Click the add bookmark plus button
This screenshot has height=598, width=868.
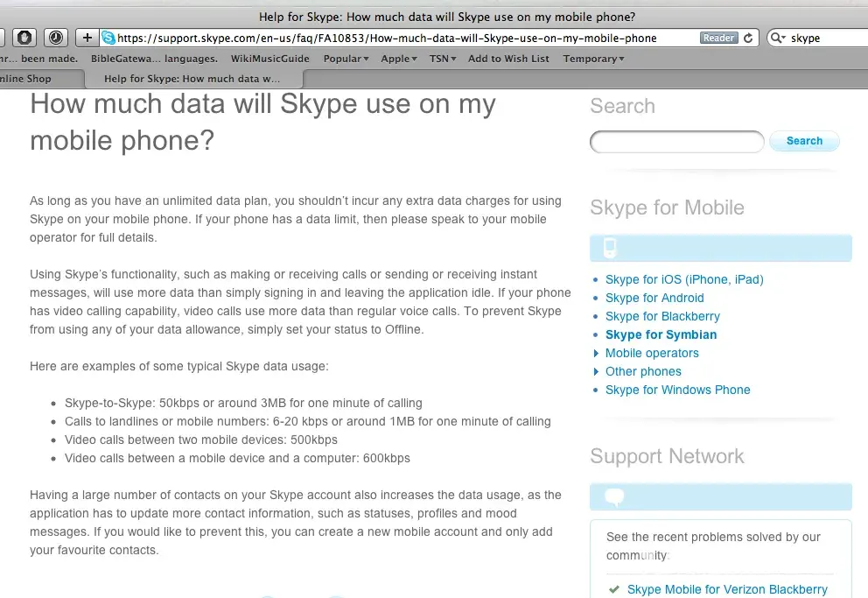coord(87,38)
